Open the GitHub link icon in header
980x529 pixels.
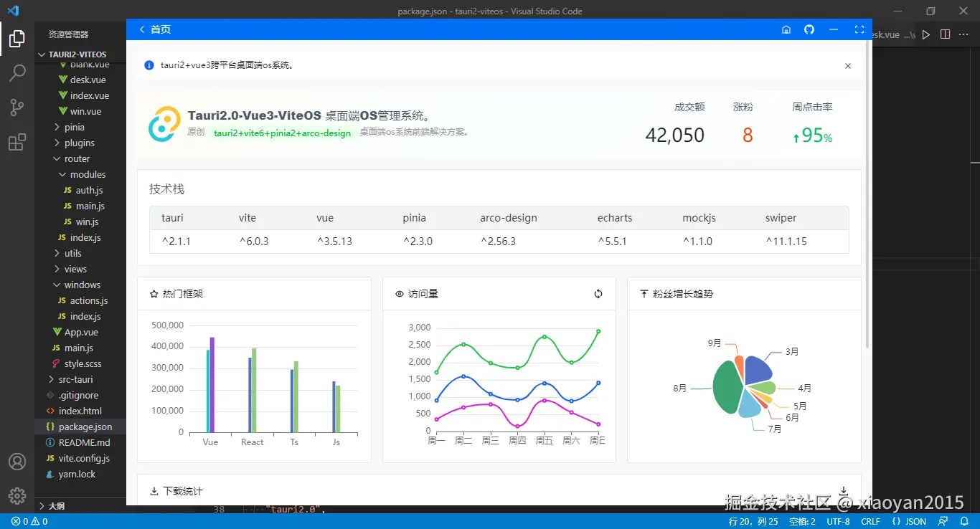pos(809,29)
